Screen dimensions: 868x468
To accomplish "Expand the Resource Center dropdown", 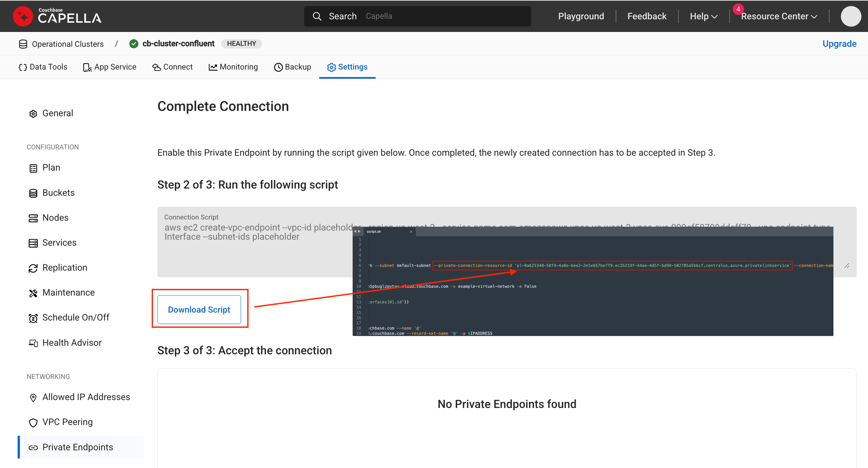I will click(779, 16).
